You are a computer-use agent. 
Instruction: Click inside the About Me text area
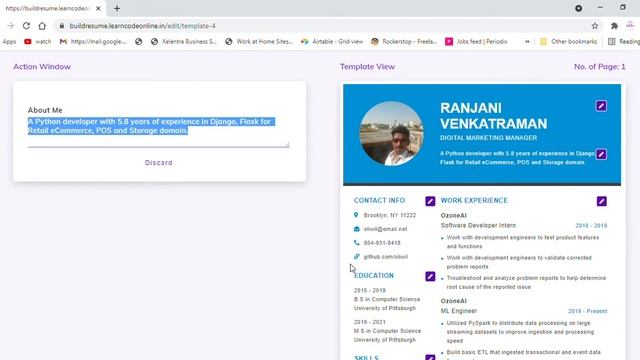(158, 131)
